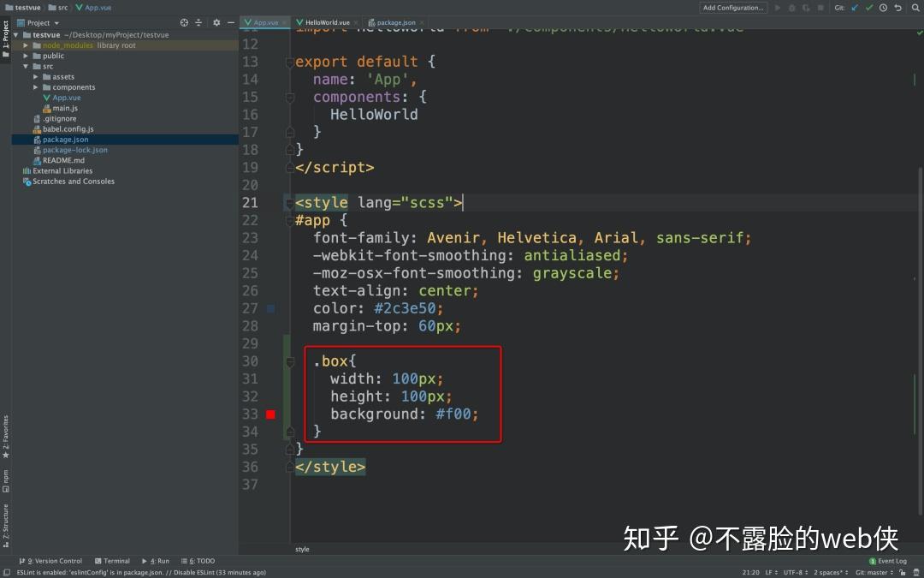This screenshot has height=578, width=924.
Task: Open Project panel options via gear icon
Action: [x=217, y=23]
